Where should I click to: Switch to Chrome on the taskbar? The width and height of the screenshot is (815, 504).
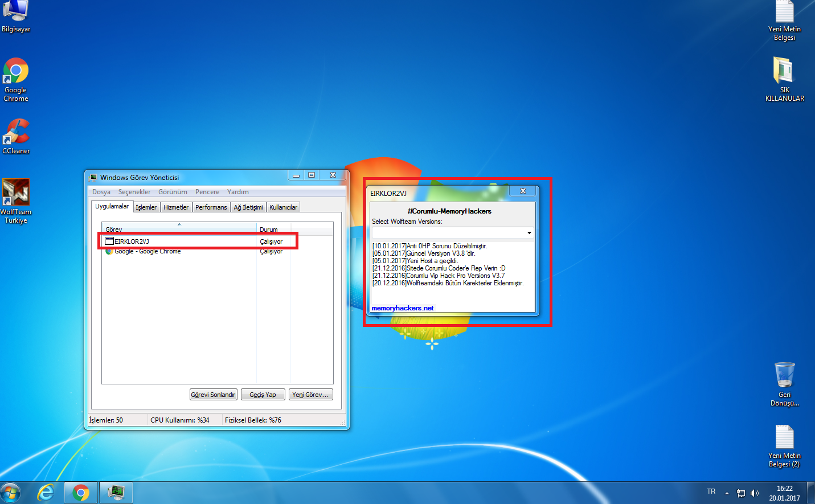[x=81, y=493]
